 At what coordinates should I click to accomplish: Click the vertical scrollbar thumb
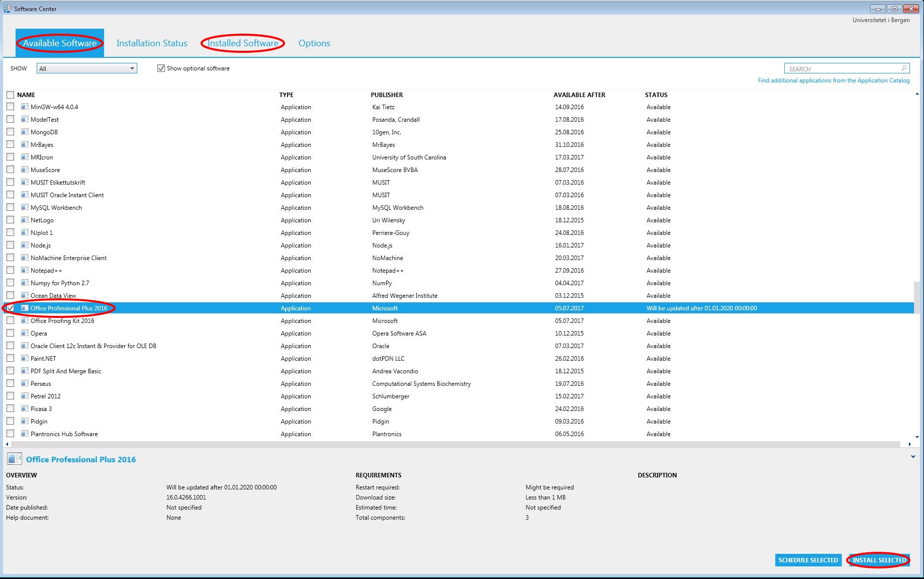tap(917, 298)
